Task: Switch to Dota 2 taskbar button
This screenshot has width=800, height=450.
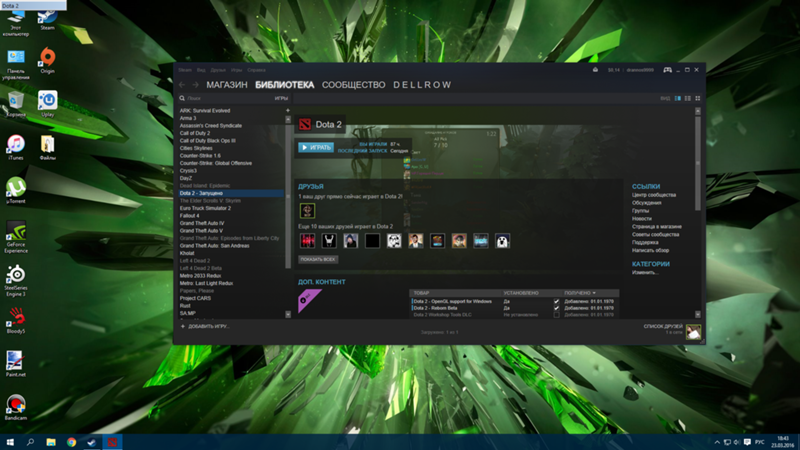Action: tap(112, 442)
